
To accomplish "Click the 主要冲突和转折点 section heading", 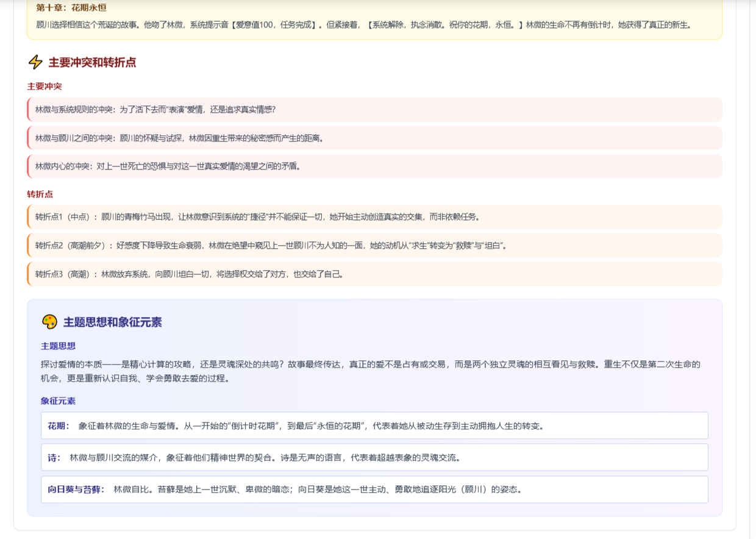I will pyautogui.click(x=93, y=62).
